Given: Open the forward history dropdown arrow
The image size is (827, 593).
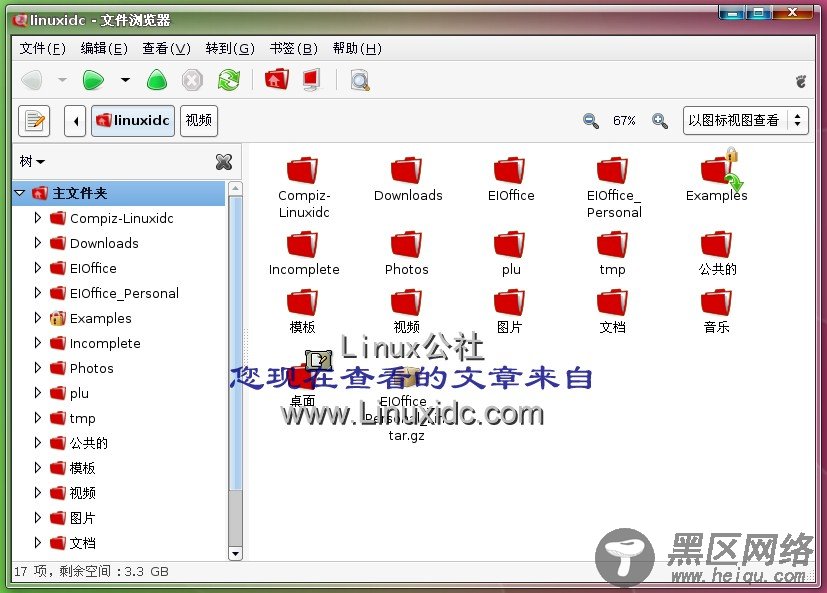Looking at the screenshot, I should tap(125, 80).
